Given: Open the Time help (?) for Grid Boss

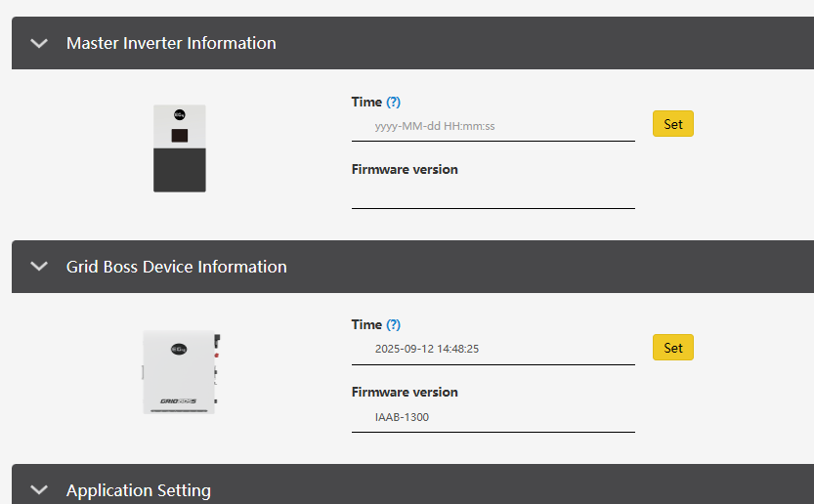Looking at the screenshot, I should point(394,324).
